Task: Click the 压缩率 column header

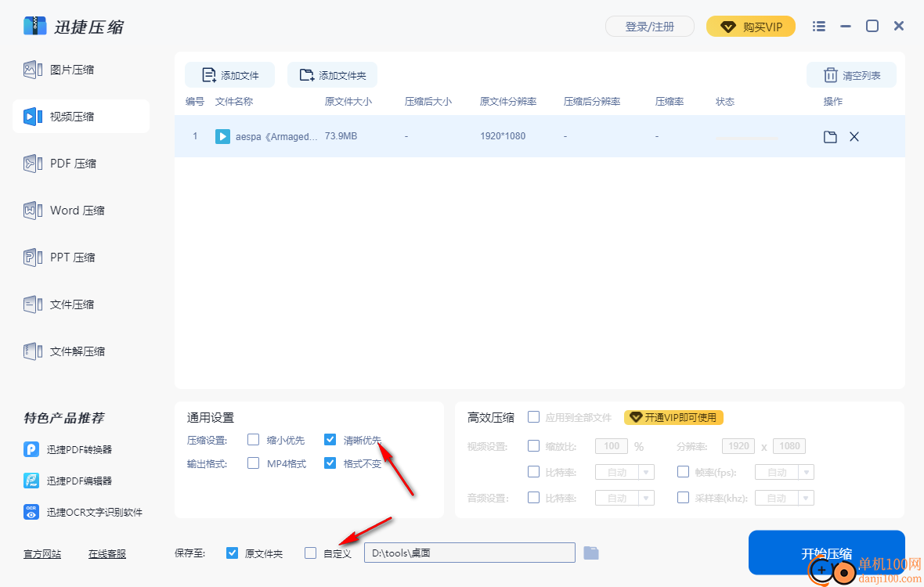Action: 670,101
